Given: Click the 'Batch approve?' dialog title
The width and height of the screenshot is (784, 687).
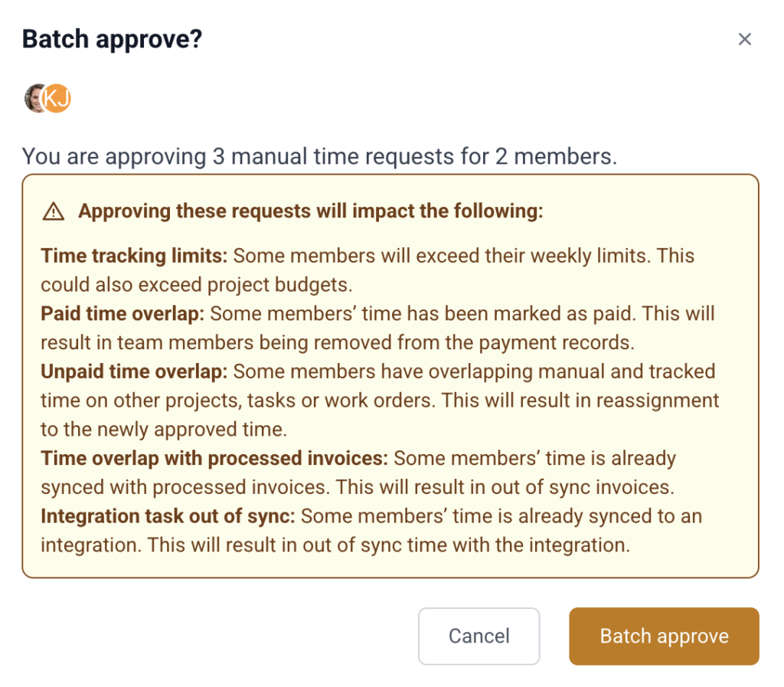Looking at the screenshot, I should pos(112,39).
